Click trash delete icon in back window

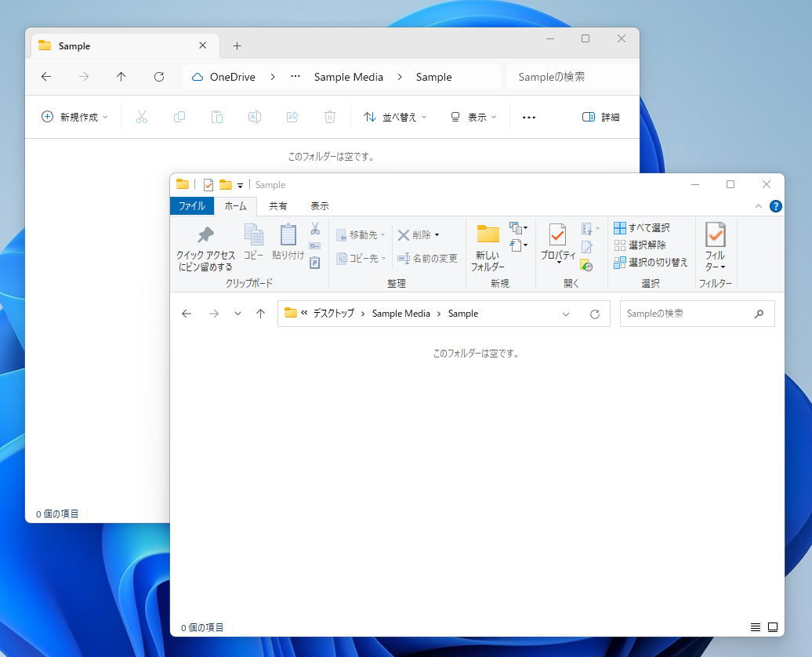(x=330, y=117)
